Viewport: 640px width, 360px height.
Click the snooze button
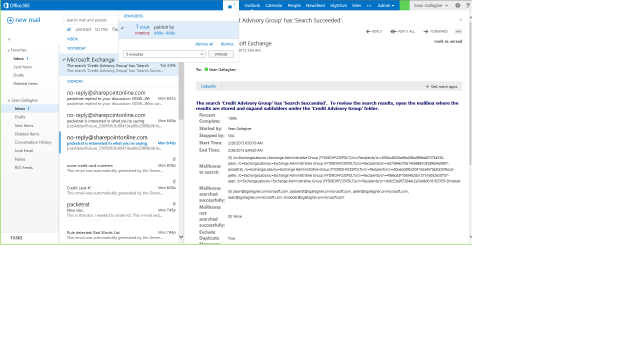pyautogui.click(x=221, y=54)
